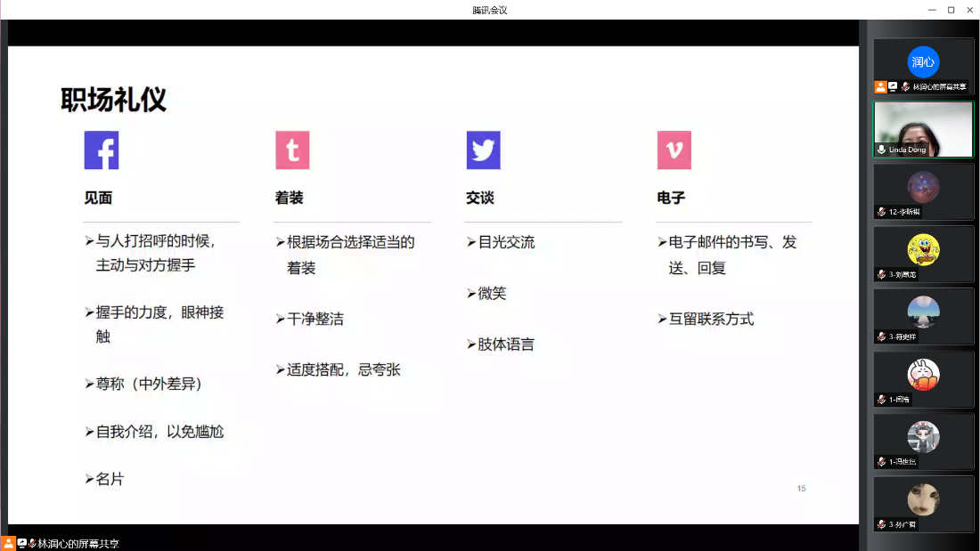Click the 职场礼仪 slide heading

[114, 100]
